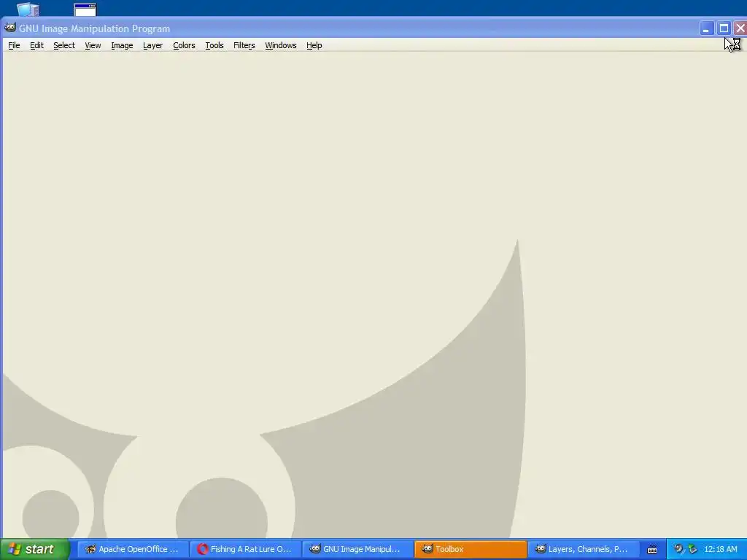This screenshot has height=560, width=747.
Task: Minimize the GNU Image Manipulation Program window
Action: [706, 28]
